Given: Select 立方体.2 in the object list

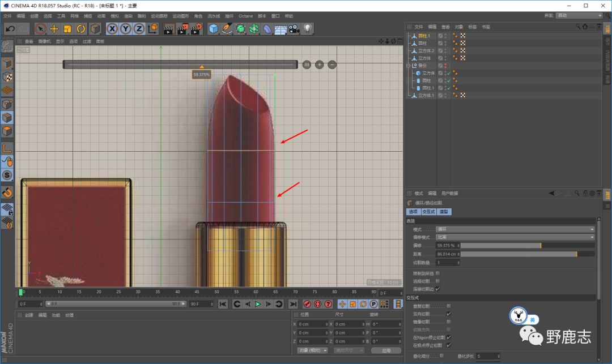Looking at the screenshot, I should point(426,51).
